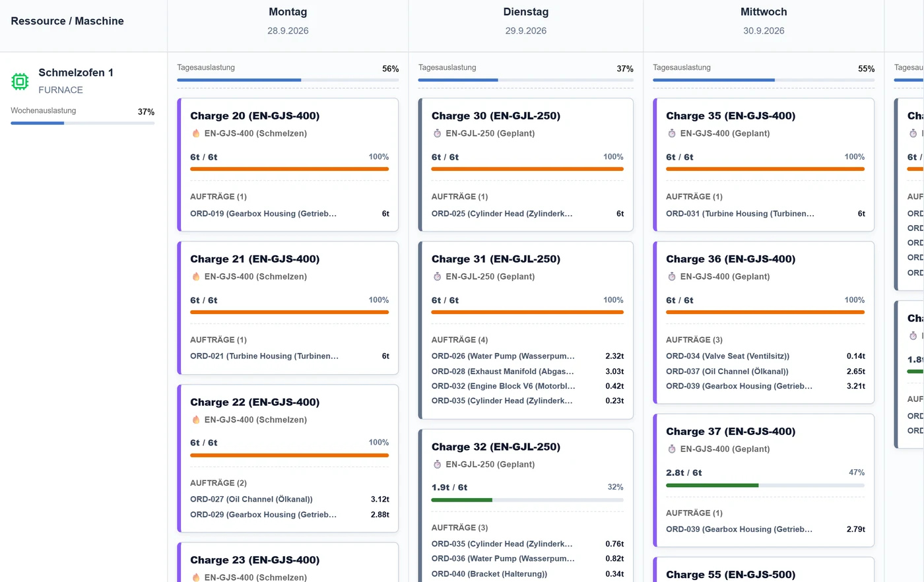Select order ORD-019 Gearbox Housing in Charge 20
924x582 pixels.
(289, 214)
